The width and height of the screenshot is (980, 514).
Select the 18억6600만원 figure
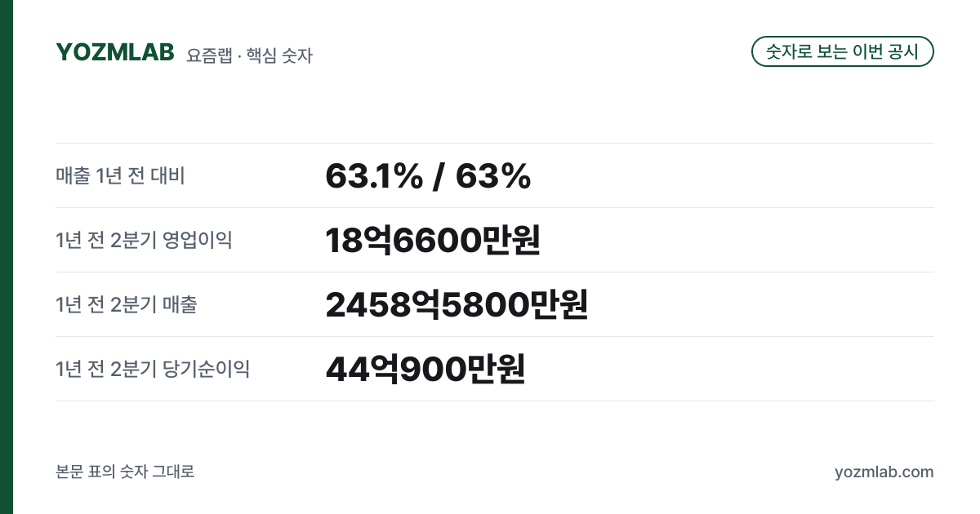click(x=433, y=240)
